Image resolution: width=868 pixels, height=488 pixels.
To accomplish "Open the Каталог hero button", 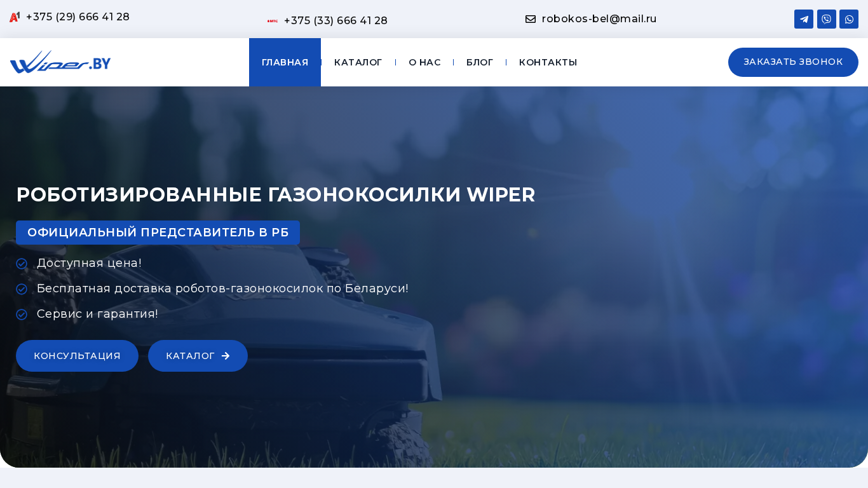I will (x=198, y=356).
